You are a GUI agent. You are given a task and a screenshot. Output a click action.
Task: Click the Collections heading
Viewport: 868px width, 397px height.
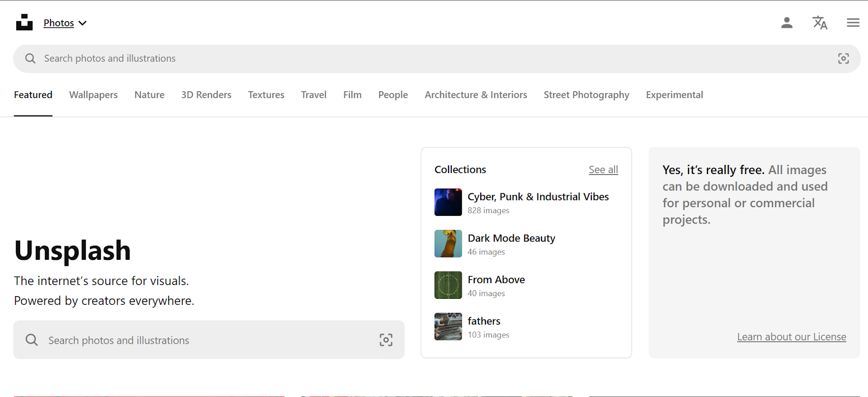coord(460,170)
